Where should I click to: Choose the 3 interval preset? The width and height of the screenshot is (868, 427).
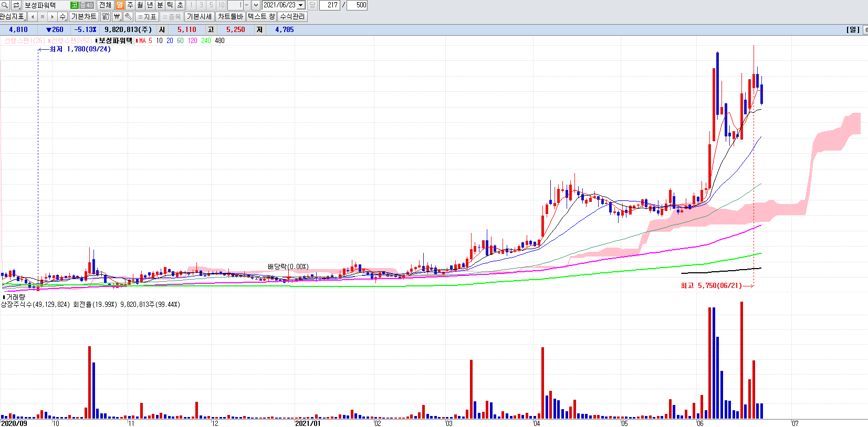tap(201, 5)
